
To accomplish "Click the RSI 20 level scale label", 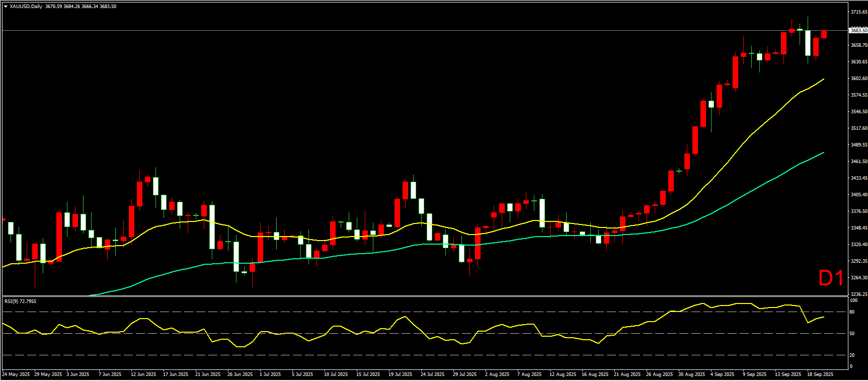I will (852, 355).
